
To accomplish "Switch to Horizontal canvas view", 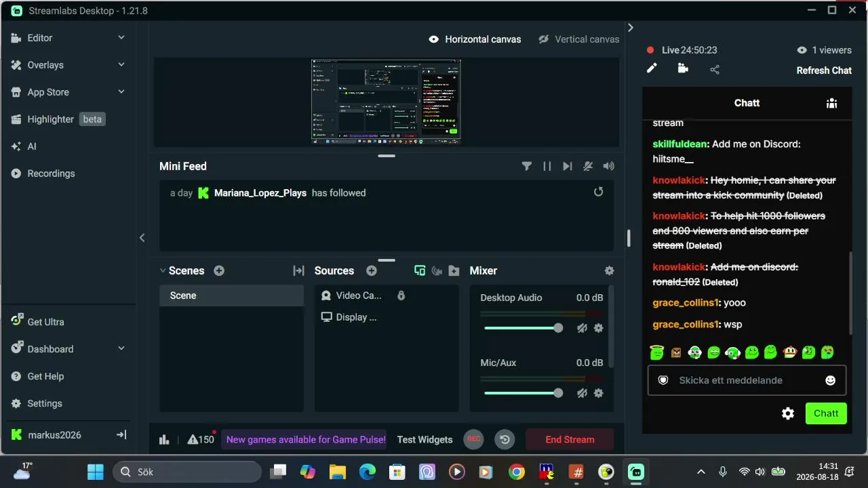I will (x=475, y=39).
